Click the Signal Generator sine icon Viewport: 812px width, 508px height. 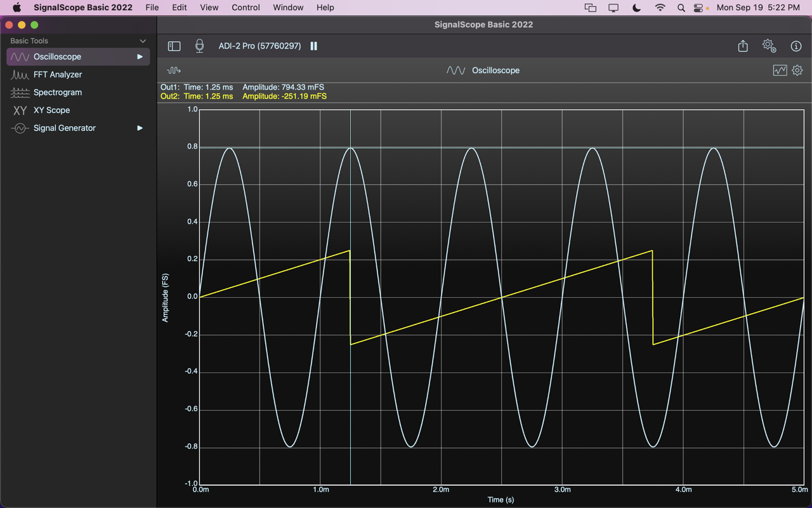[20, 128]
